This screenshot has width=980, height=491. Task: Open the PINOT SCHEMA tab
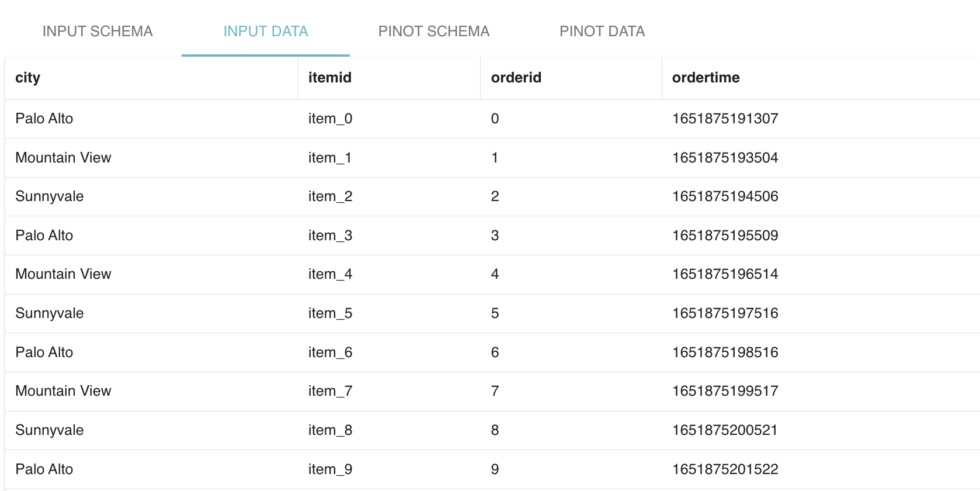tap(434, 31)
